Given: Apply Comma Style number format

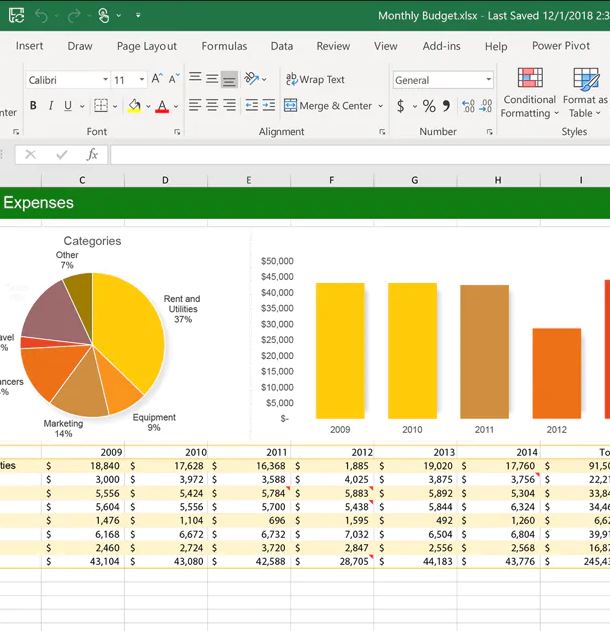Looking at the screenshot, I should [446, 106].
